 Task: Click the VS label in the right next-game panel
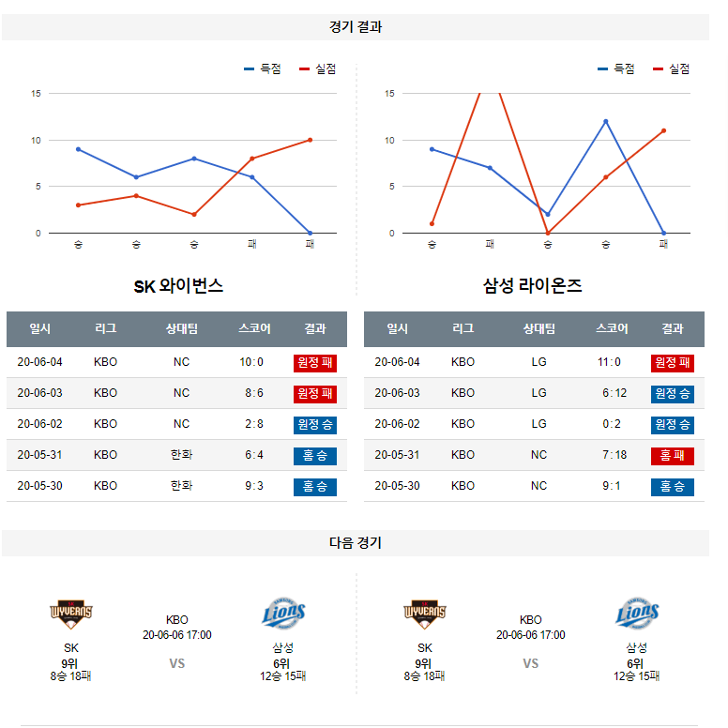click(531, 663)
